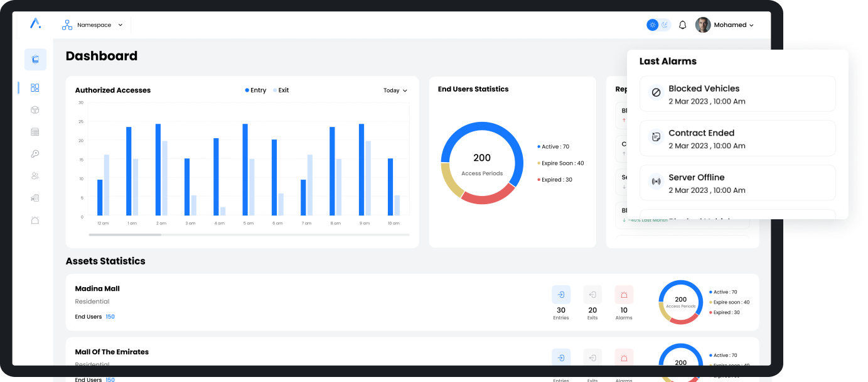The width and height of the screenshot is (868, 382).
Task: Open the alarm siren icon in sidebar
Action: [x=35, y=221]
